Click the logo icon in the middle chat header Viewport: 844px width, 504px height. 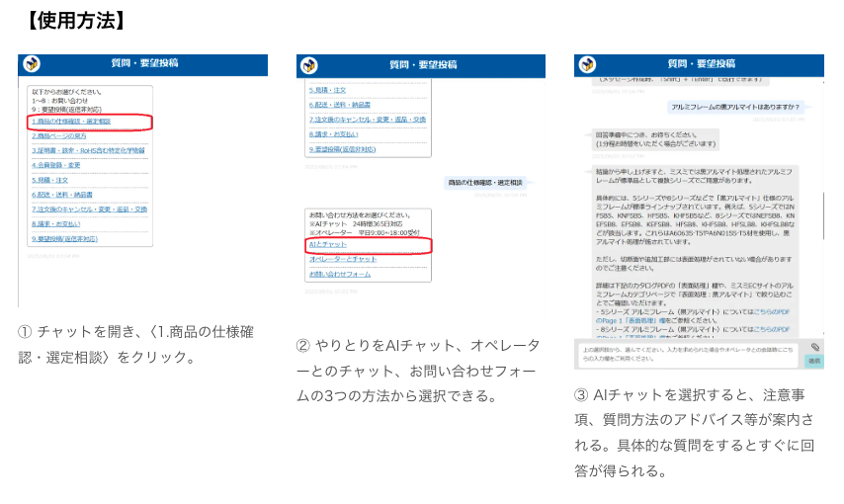(x=310, y=65)
